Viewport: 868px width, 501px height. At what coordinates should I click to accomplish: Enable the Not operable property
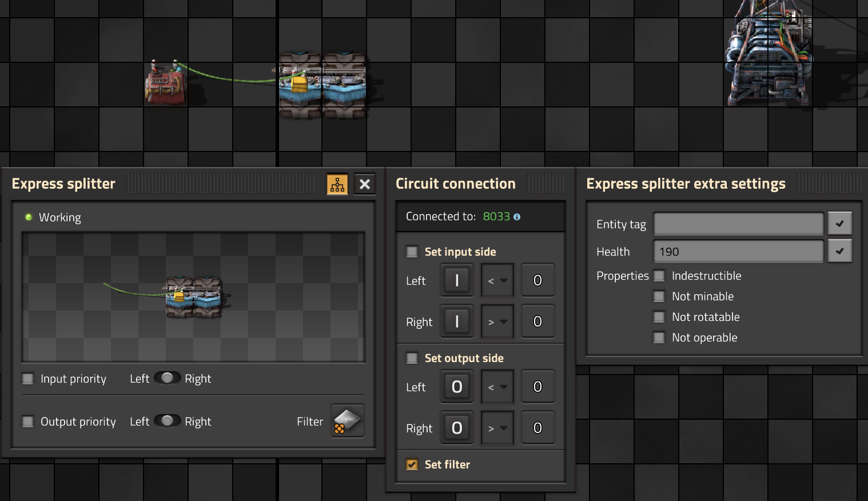pos(659,337)
